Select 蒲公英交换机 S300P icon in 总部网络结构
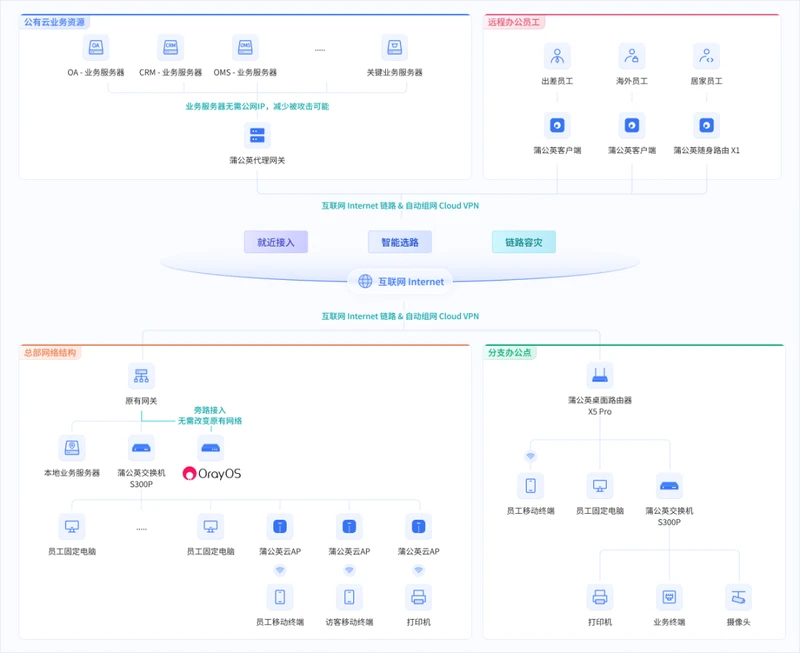Viewport: 800px width, 653px height. (141, 448)
